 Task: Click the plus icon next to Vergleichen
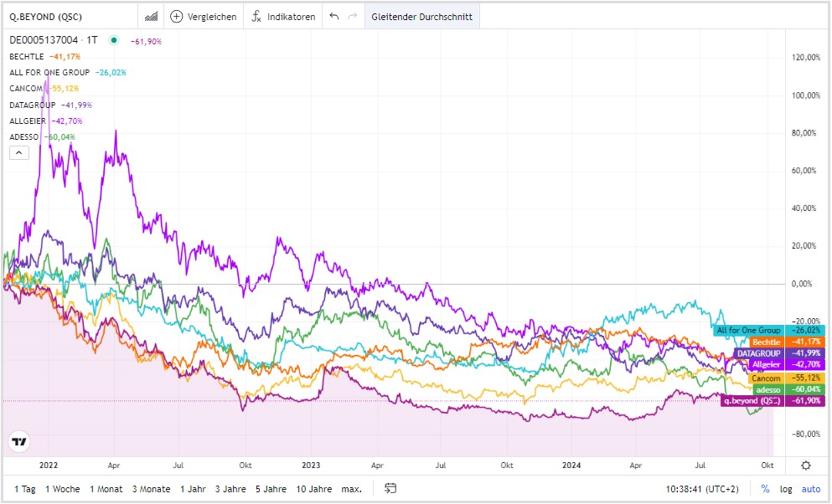tap(176, 16)
